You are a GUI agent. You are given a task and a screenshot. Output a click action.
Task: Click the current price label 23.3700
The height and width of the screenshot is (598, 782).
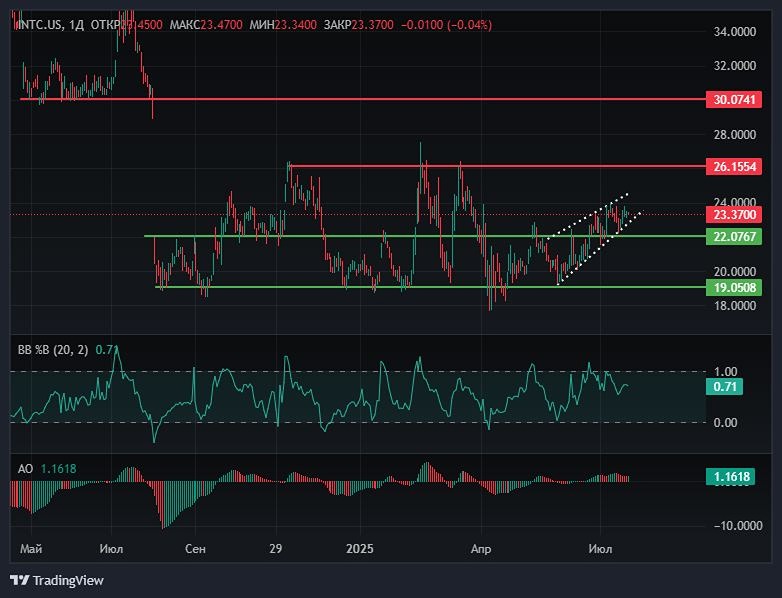point(734,214)
